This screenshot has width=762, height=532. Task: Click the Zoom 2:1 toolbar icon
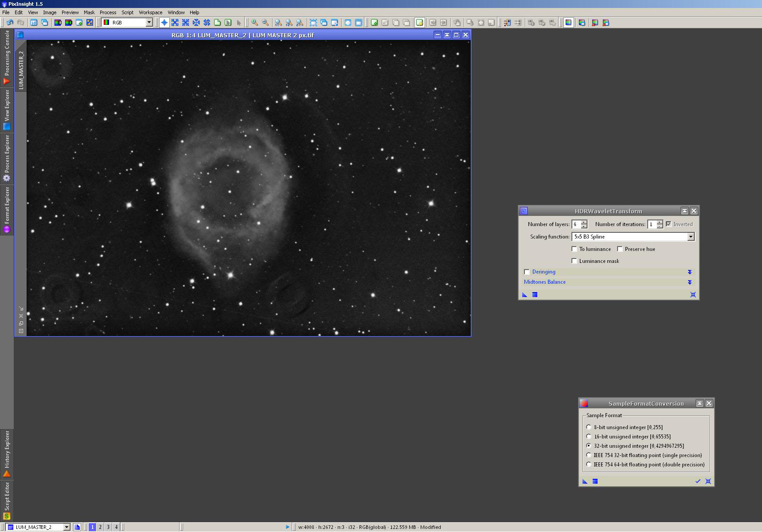point(299,23)
